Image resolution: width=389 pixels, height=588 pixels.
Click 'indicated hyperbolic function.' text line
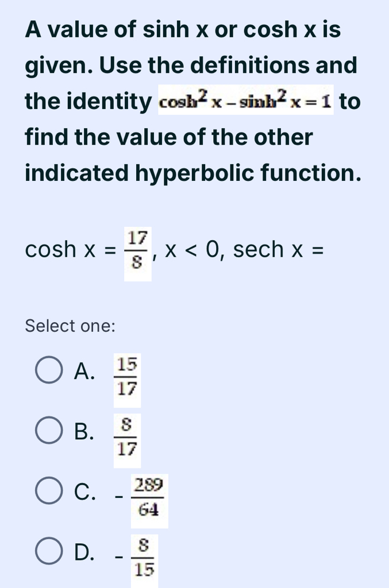pos(194,173)
